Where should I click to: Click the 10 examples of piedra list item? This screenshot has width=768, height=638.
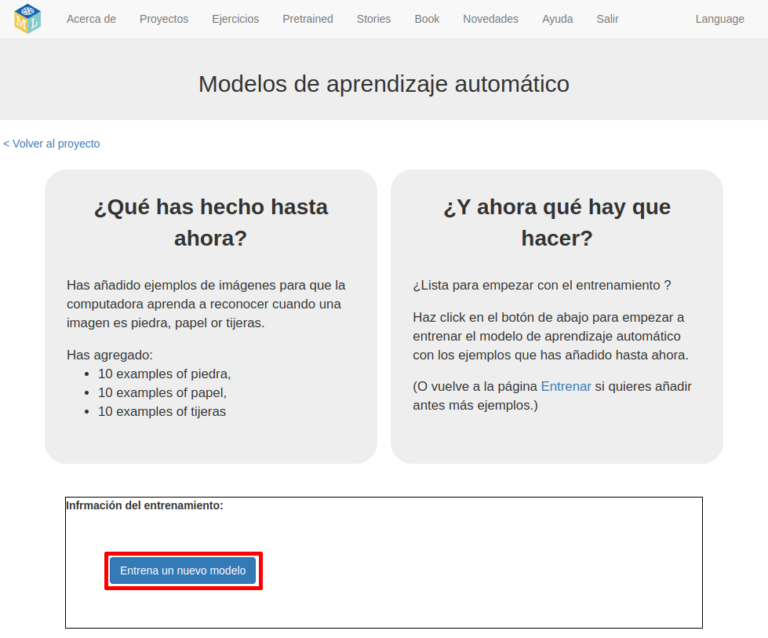(x=164, y=374)
